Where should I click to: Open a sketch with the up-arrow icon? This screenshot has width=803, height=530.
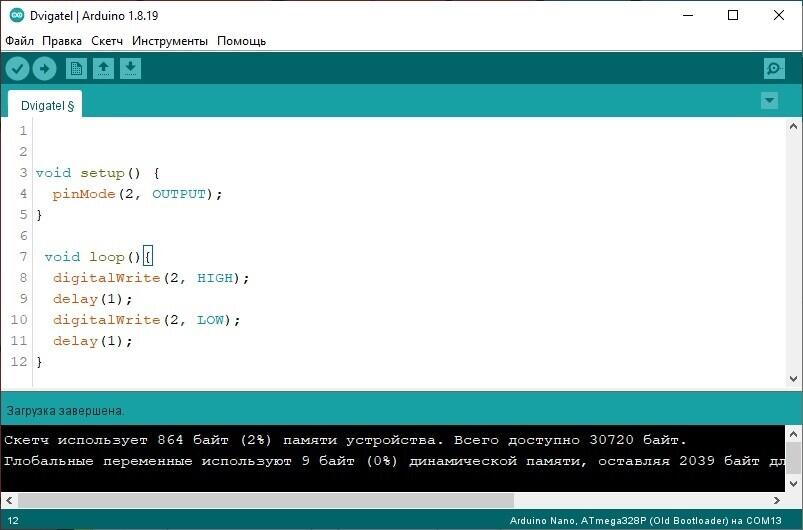pyautogui.click(x=103, y=68)
